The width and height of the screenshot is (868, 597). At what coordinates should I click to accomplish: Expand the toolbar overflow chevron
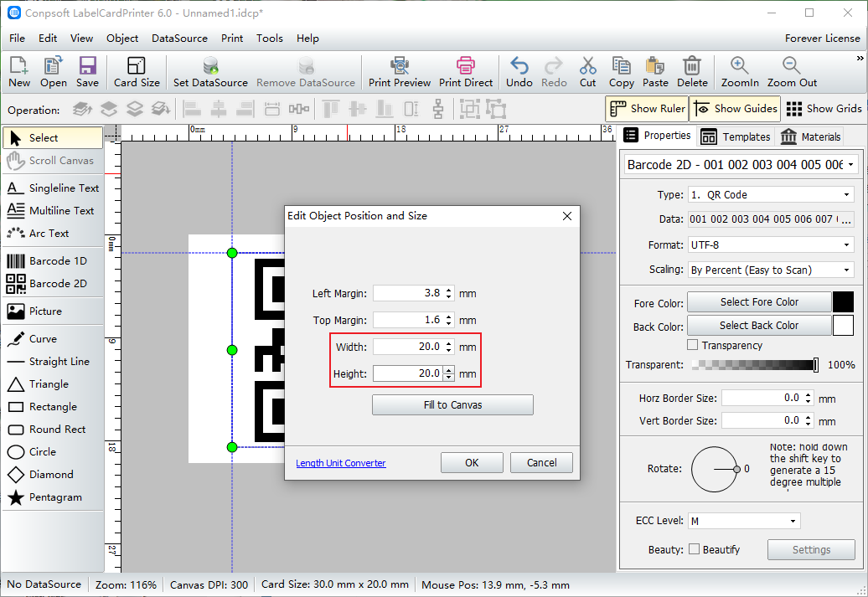860,58
